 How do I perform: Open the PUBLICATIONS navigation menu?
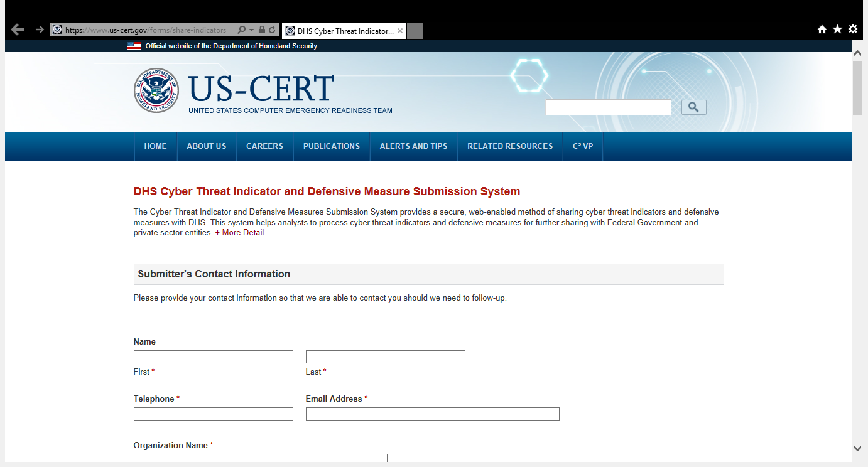[331, 146]
